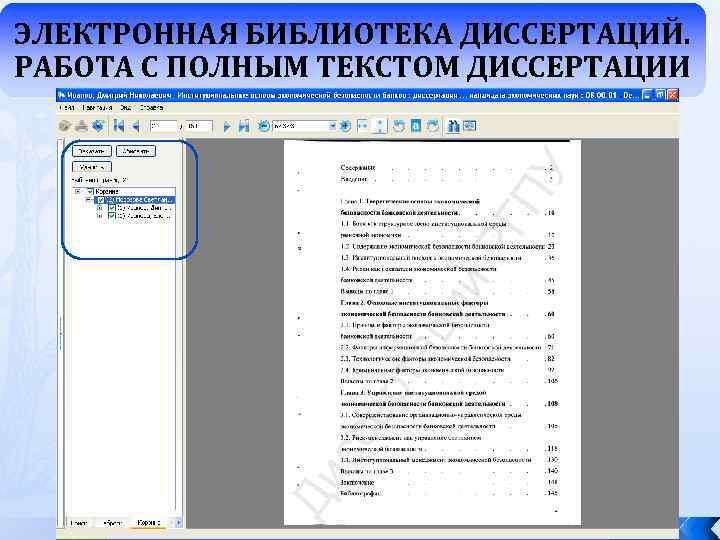Click the zoom out icon
Viewport: 720px width, 540px height.
coord(264,126)
